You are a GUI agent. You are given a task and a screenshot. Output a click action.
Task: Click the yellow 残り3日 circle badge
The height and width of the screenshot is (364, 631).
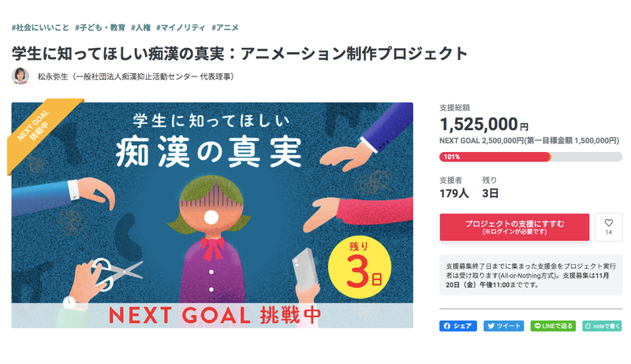360,268
